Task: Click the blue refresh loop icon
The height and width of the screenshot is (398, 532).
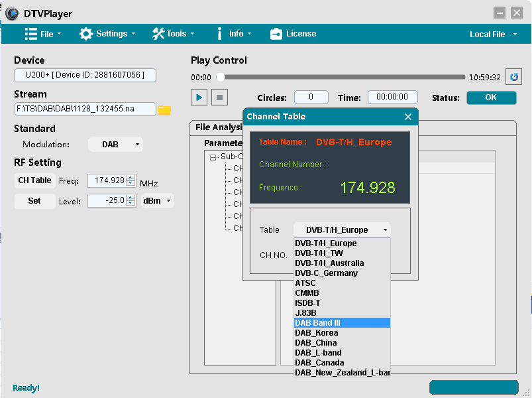Action: click(514, 77)
